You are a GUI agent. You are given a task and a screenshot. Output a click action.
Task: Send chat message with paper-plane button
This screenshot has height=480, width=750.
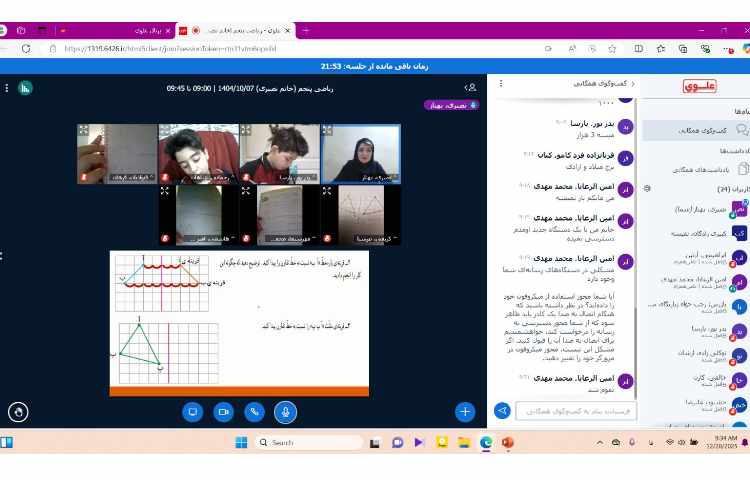coord(502,411)
